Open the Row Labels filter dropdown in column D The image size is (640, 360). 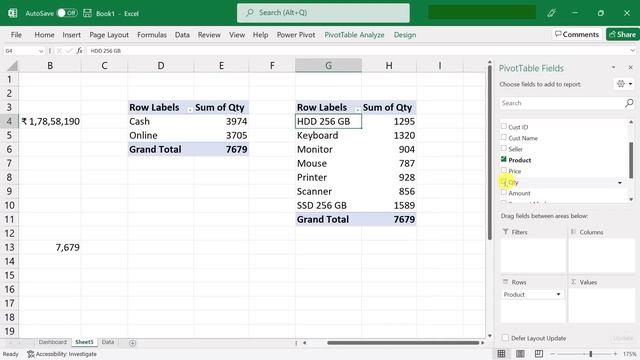(x=190, y=109)
